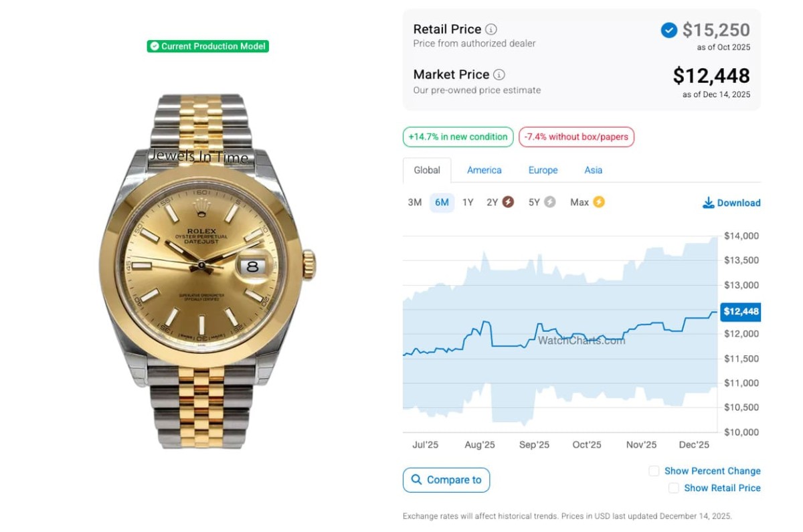The height and width of the screenshot is (532, 803).
Task: Tick the Show Retail Price checkbox
Action: click(673, 489)
